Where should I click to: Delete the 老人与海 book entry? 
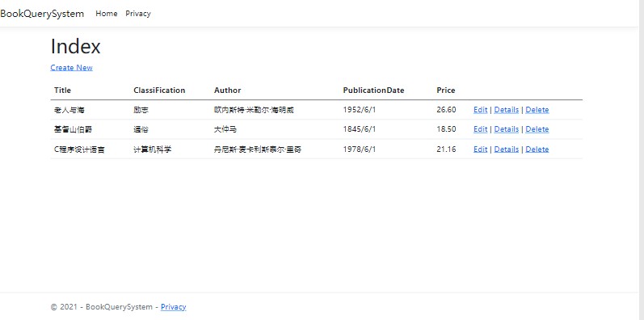(537, 110)
